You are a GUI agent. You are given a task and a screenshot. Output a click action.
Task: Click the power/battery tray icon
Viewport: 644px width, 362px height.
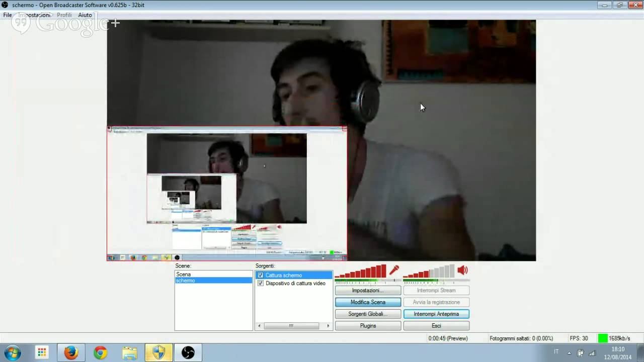point(581,353)
